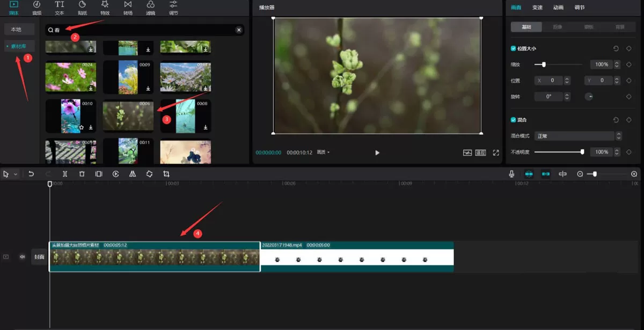The image size is (644, 330).
Task: Click the microphone record icon
Action: [512, 174]
